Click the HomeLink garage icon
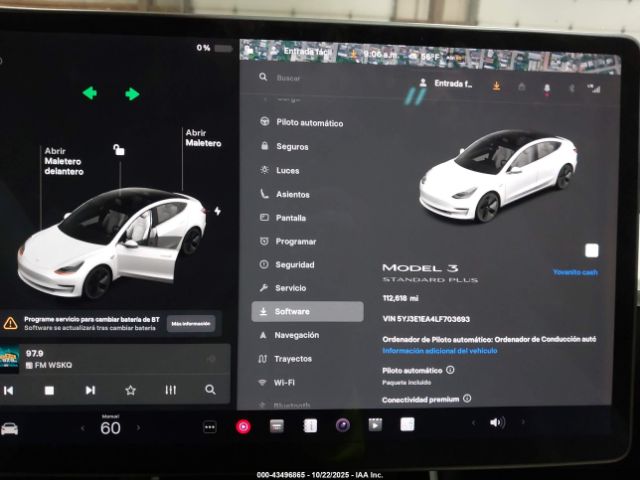 pos(522,87)
